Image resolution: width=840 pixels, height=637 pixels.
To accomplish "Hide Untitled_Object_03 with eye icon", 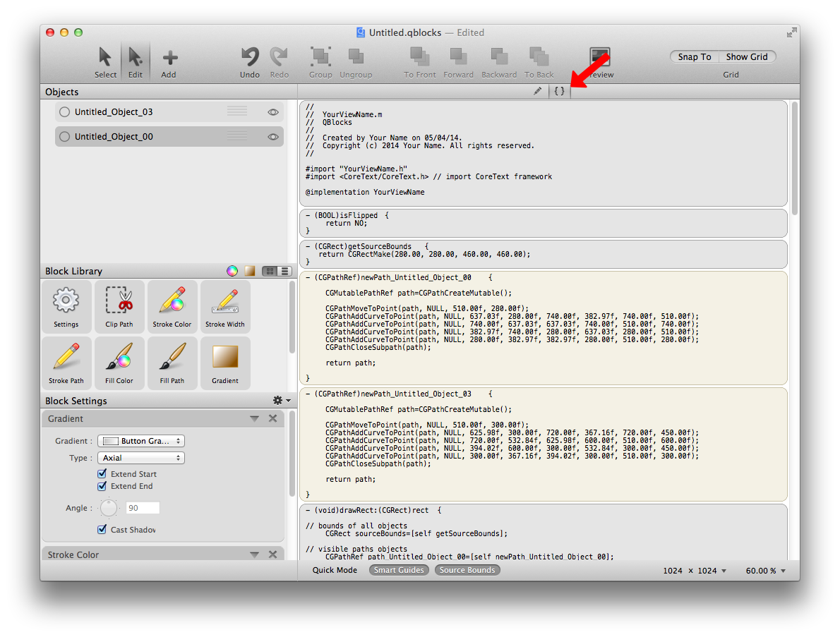I will [x=273, y=112].
